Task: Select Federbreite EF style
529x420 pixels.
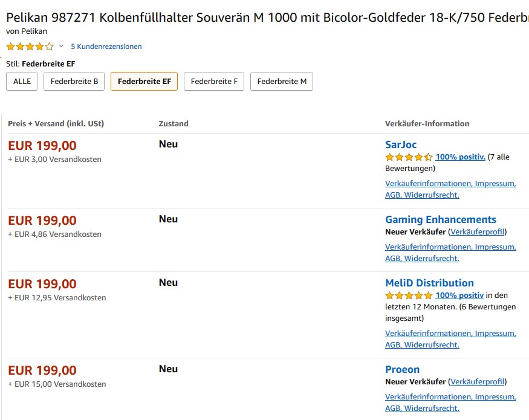Action: (x=144, y=82)
